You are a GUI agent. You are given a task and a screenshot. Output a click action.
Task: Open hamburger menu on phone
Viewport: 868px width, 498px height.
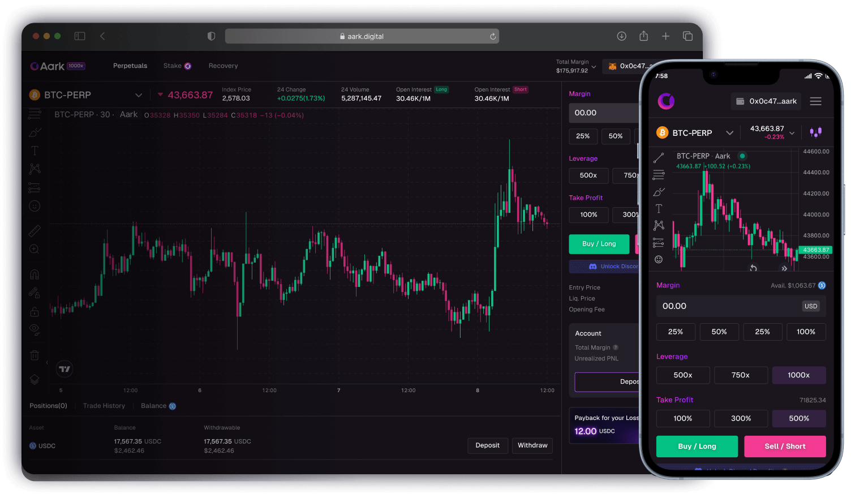click(x=815, y=101)
